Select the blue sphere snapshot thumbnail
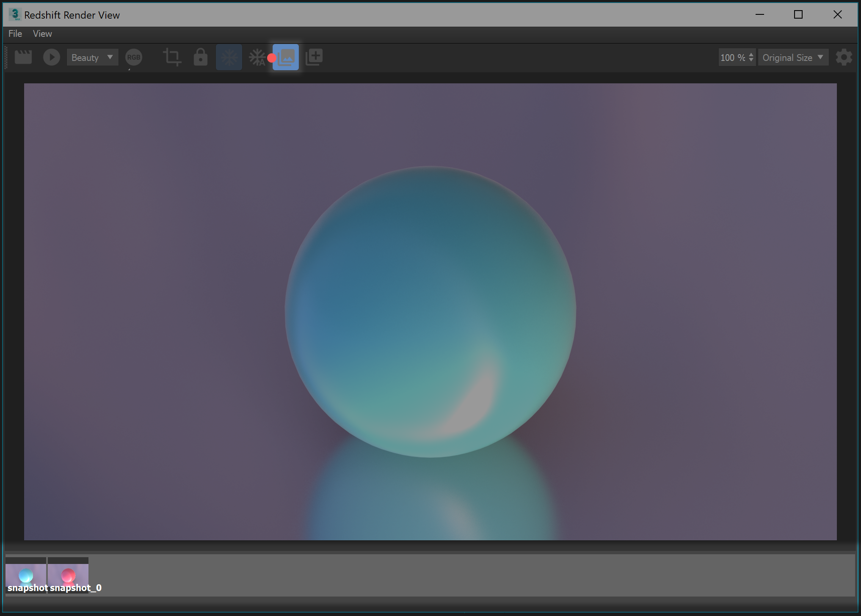 26,575
